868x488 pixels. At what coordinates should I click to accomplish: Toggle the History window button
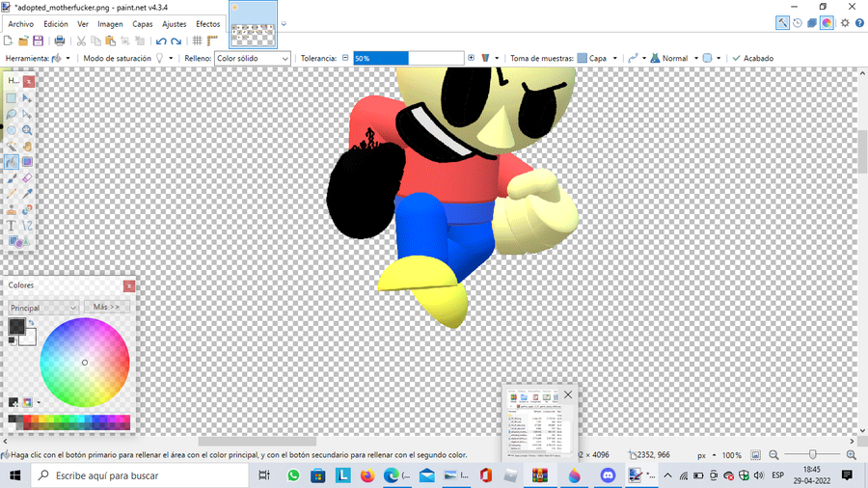coord(798,23)
